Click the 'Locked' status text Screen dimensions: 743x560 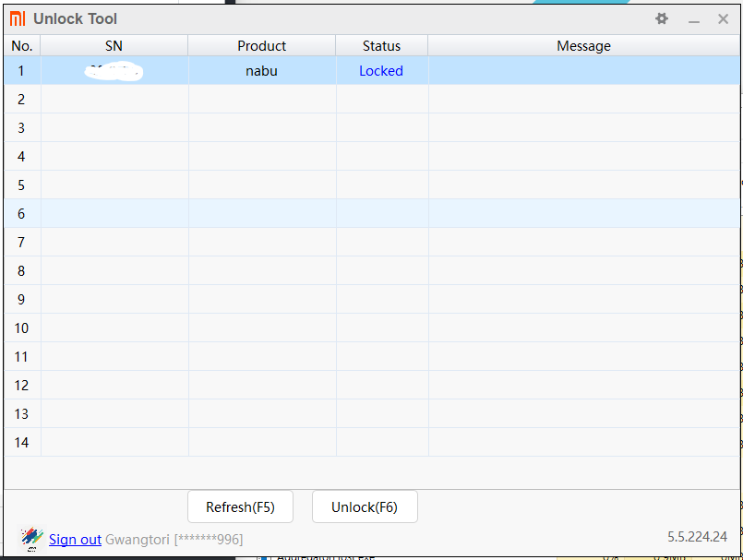[381, 71]
